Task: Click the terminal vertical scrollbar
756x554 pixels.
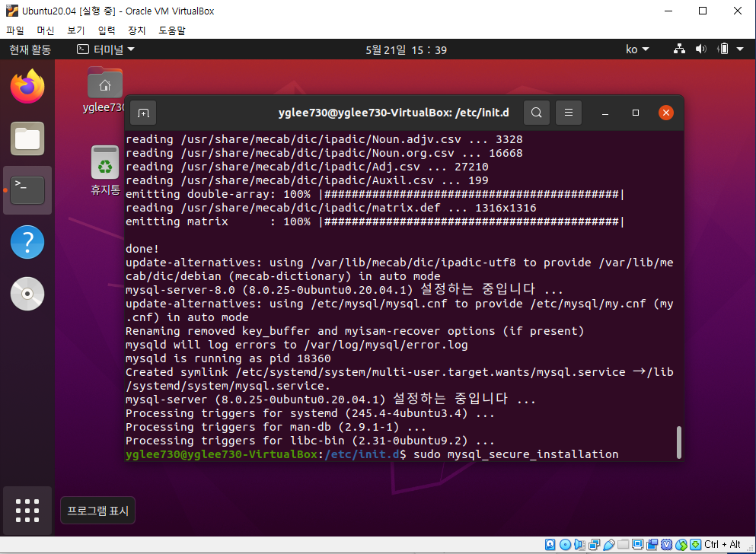Action: (679, 442)
